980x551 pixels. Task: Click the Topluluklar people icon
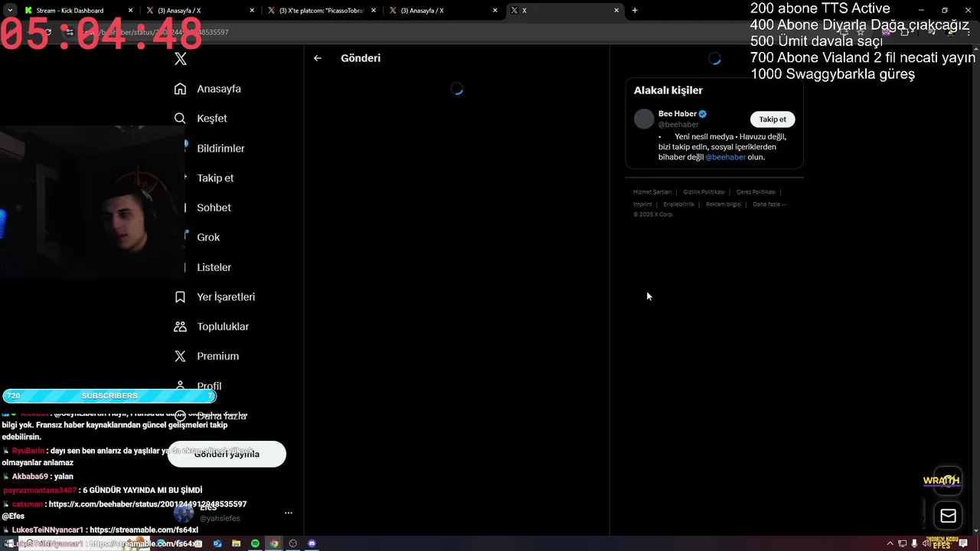180,327
